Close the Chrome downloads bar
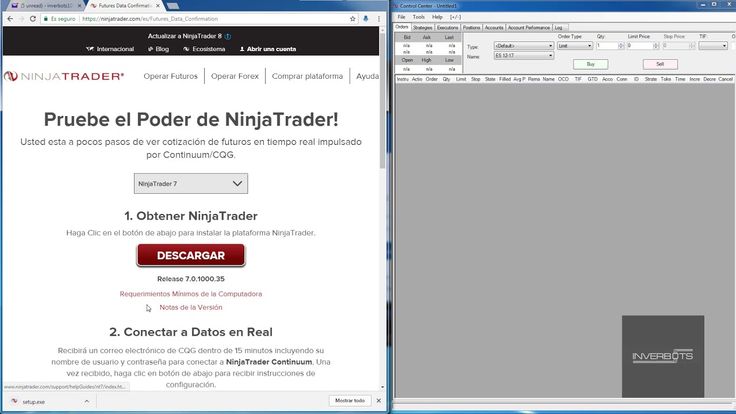Viewport: 736px width, 414px height. (x=379, y=401)
